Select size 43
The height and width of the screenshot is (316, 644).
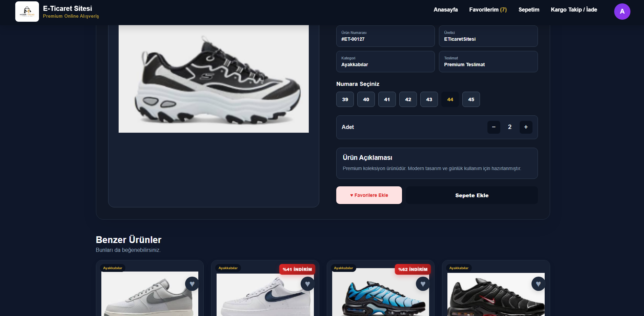(x=429, y=99)
